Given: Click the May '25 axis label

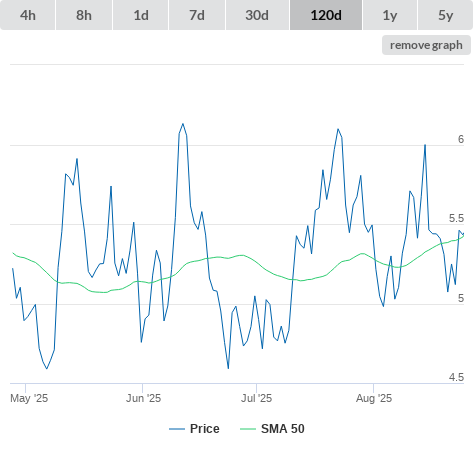Looking at the screenshot, I should [x=29, y=398].
